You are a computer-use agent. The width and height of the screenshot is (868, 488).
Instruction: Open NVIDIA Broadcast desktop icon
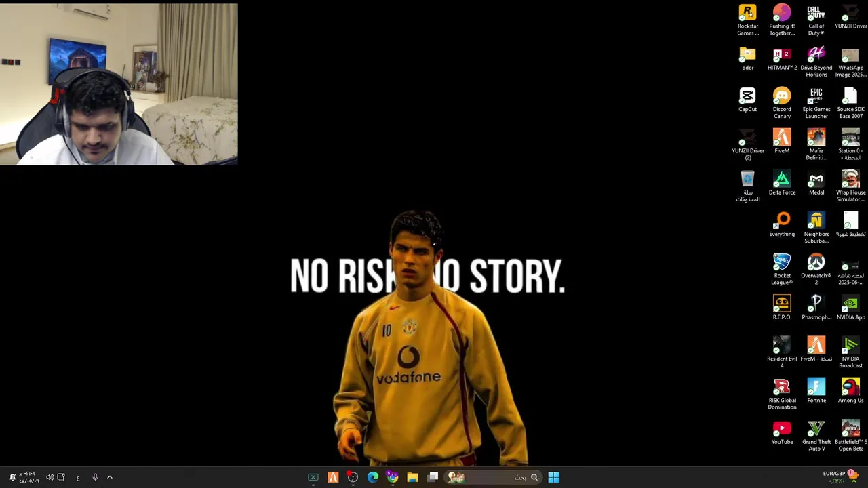(x=850, y=352)
